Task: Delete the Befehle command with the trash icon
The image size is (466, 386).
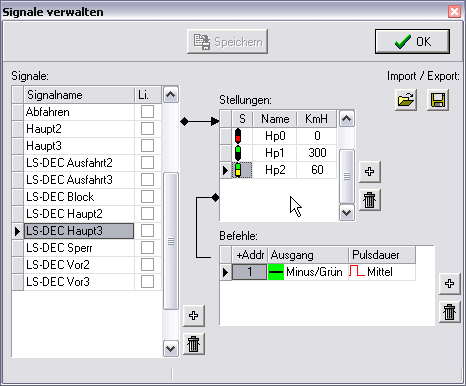Action: coord(450,312)
